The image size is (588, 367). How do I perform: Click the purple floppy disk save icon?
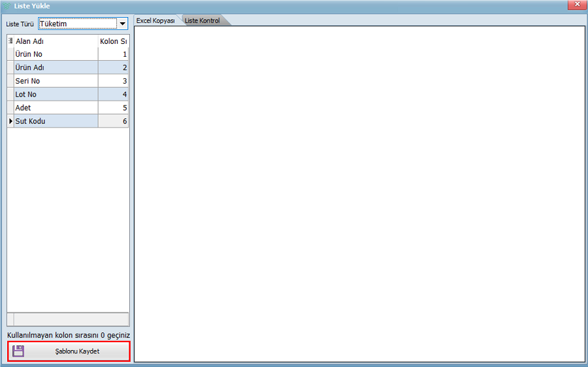point(18,351)
